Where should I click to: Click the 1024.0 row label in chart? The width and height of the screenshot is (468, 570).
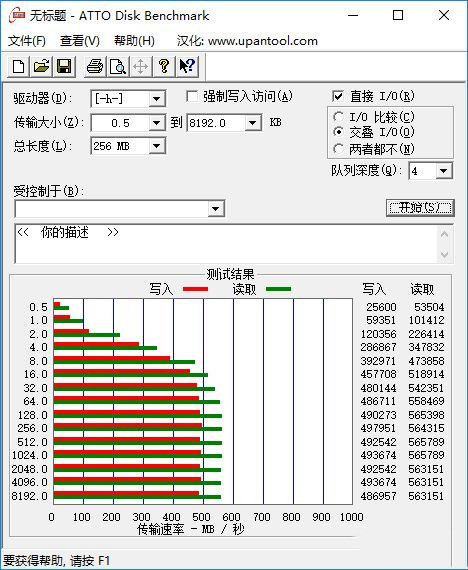29,455
